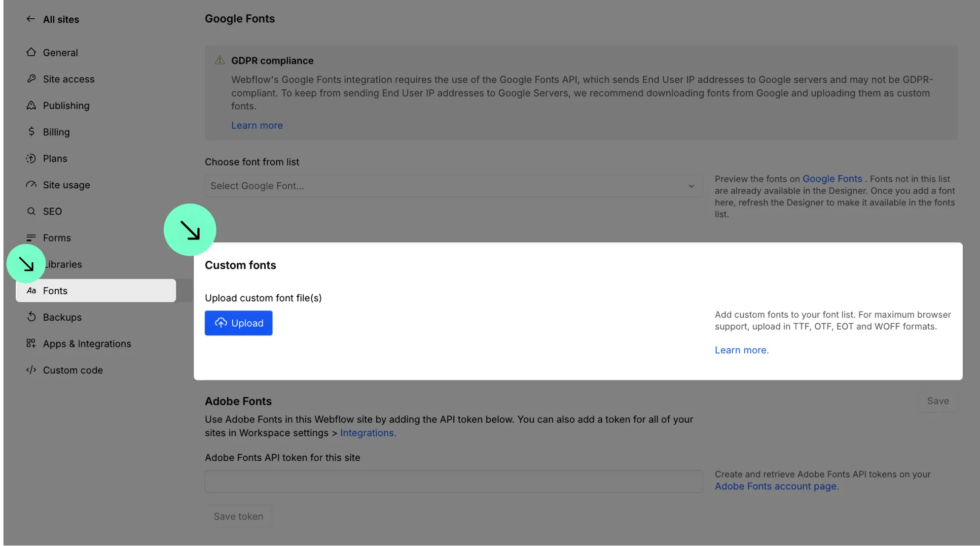Click the Adobe Fonts Save button
This screenshot has height=546, width=980.
pos(938,401)
